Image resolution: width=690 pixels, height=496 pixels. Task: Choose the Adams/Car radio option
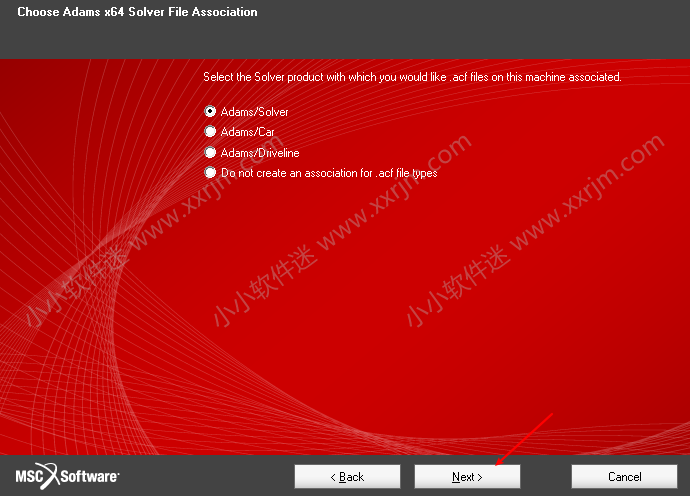point(210,132)
